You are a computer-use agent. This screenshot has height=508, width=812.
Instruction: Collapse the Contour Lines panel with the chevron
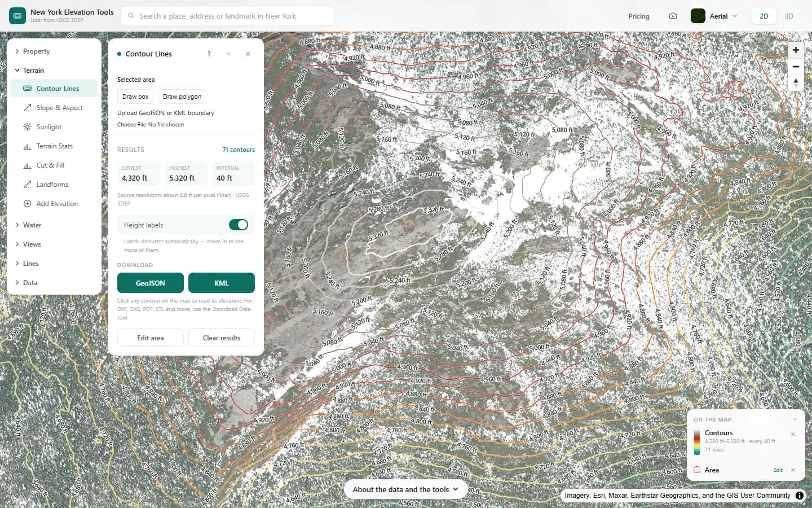228,54
